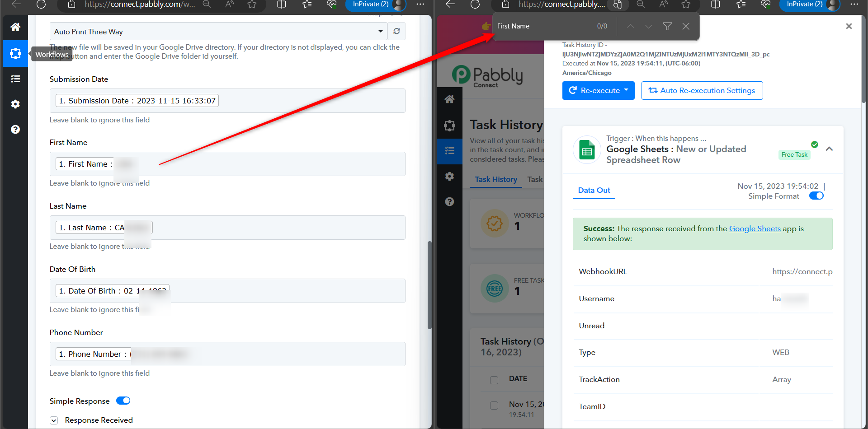Open Settings gear in left window sidebar
This screenshot has height=429, width=868.
point(15,104)
